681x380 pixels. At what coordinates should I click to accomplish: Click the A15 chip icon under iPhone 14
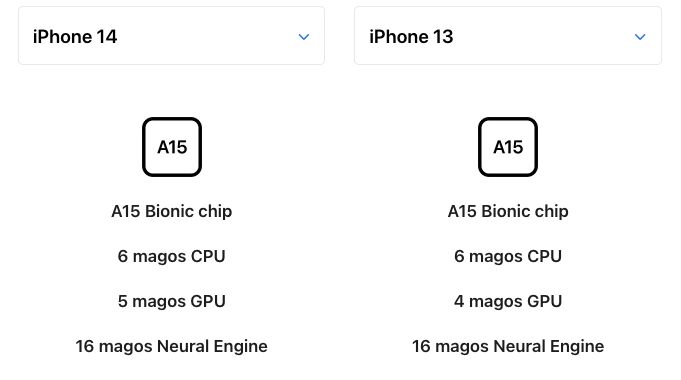click(172, 147)
